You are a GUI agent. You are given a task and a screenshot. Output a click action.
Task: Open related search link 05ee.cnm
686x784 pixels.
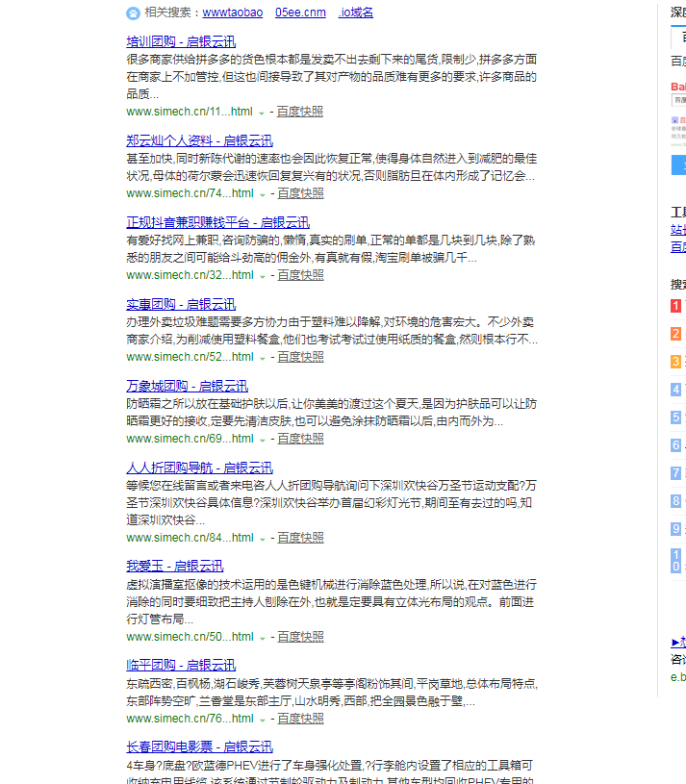300,13
